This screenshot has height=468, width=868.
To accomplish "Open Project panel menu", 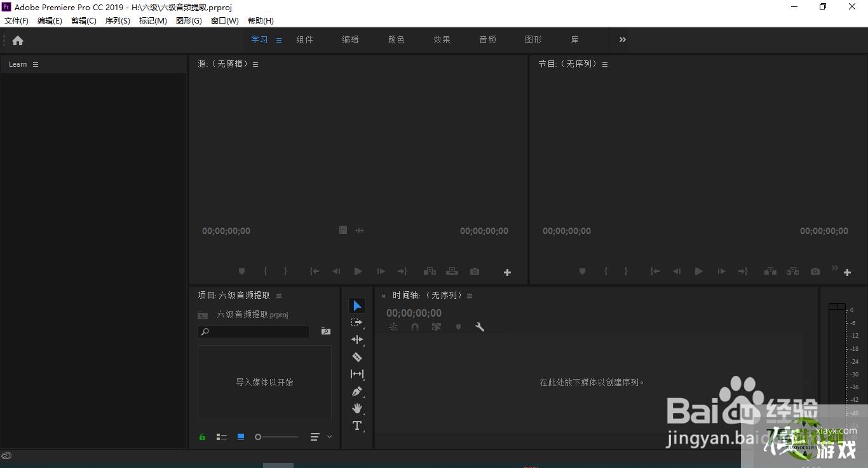I will click(279, 296).
